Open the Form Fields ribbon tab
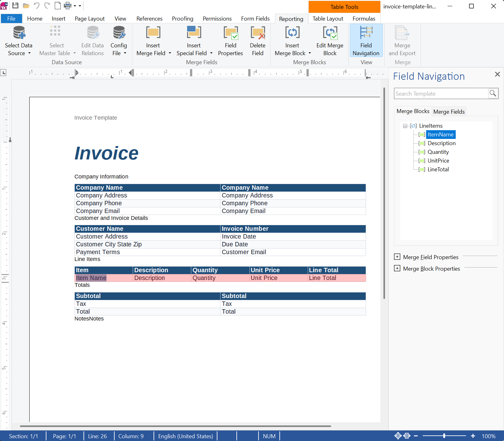The width and height of the screenshot is (504, 441). 255,19
